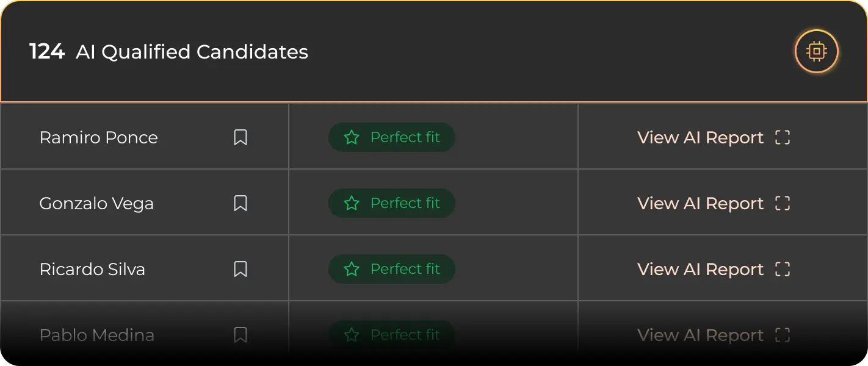
Task: Click the 124 AI Qualified Candidates heading
Action: (x=168, y=52)
